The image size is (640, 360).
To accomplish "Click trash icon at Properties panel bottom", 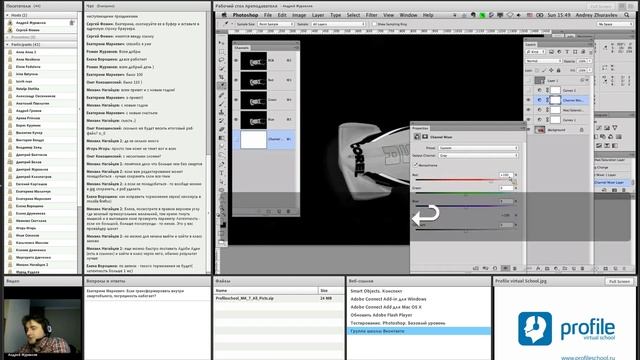I will click(x=515, y=268).
